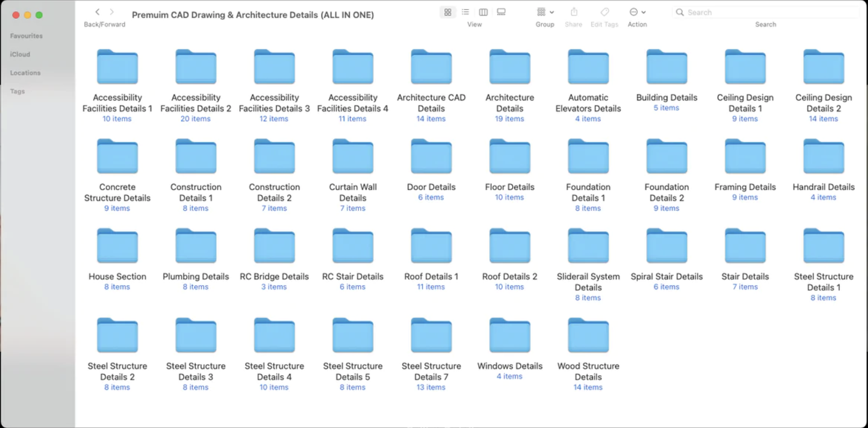Select the iCloud sidebar section
This screenshot has width=868, height=428.
(20, 54)
